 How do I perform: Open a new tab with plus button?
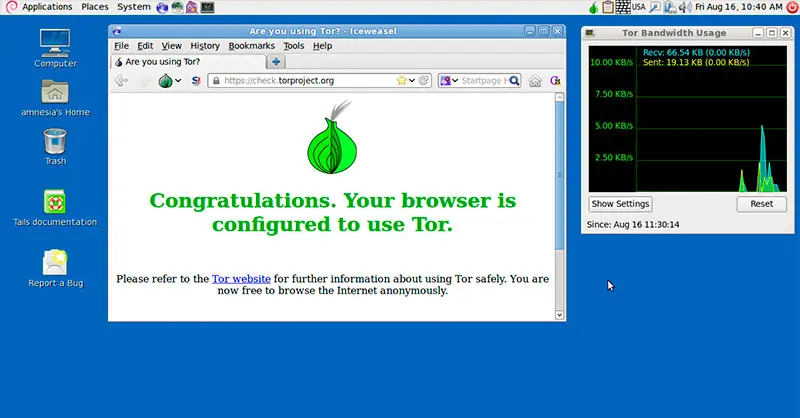point(276,62)
